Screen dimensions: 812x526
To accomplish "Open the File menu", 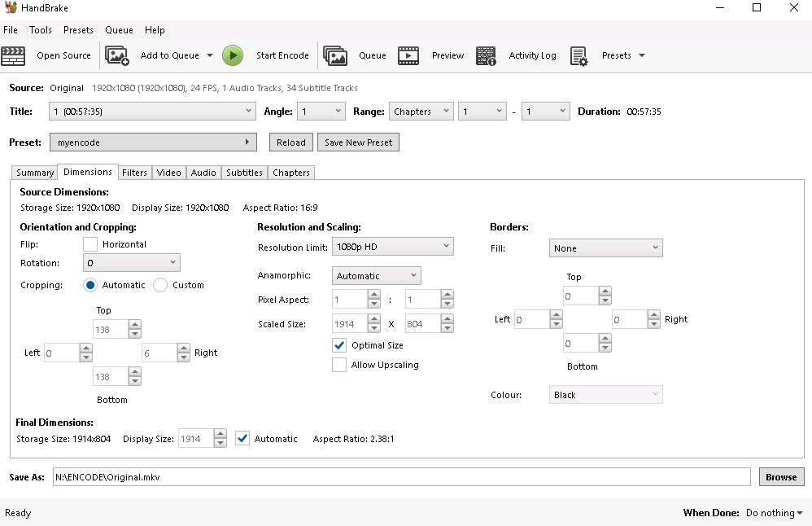I will point(11,30).
